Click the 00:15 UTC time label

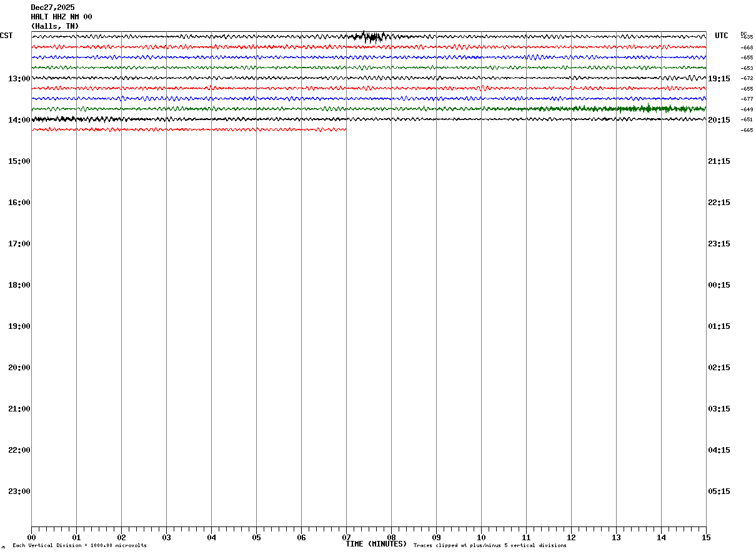click(x=719, y=285)
